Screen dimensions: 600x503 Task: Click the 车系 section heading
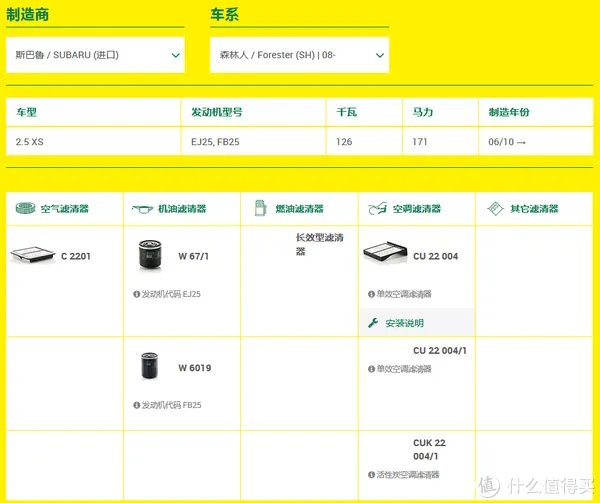[224, 15]
